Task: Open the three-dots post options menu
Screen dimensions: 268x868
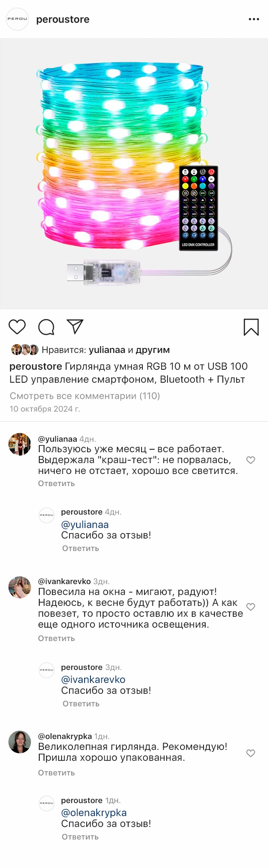Action: tap(254, 19)
